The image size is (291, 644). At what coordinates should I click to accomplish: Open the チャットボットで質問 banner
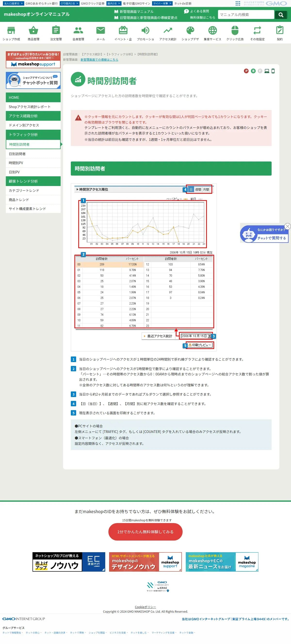[x=33, y=81]
